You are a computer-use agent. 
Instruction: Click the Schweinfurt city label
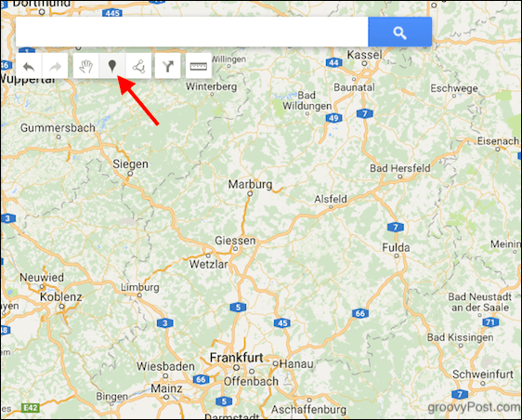tap(483, 374)
